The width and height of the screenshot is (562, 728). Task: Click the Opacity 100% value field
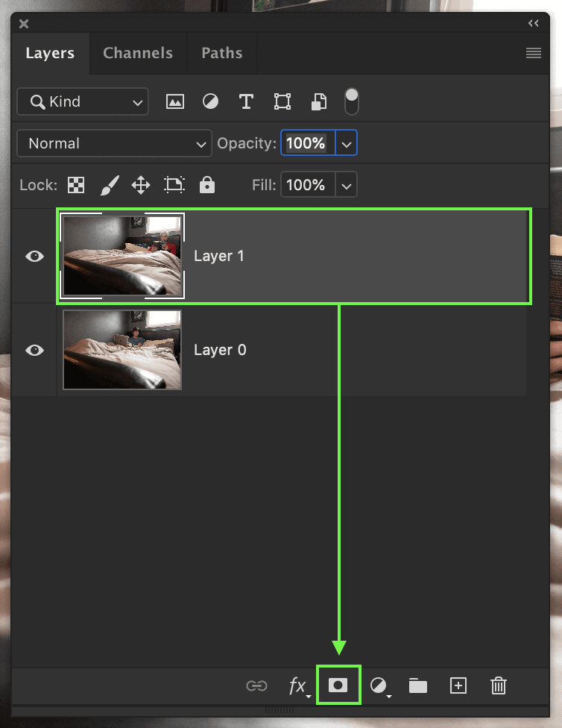click(x=308, y=143)
